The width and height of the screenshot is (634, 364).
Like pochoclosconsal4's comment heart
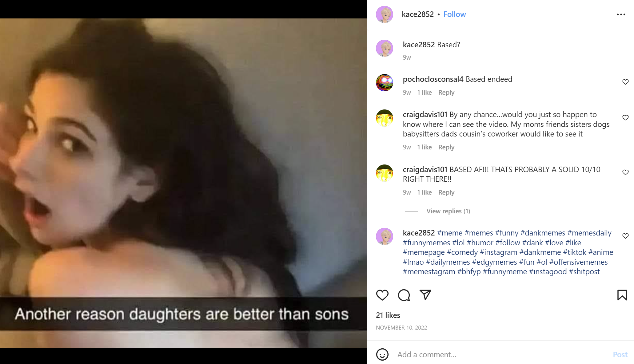click(625, 82)
